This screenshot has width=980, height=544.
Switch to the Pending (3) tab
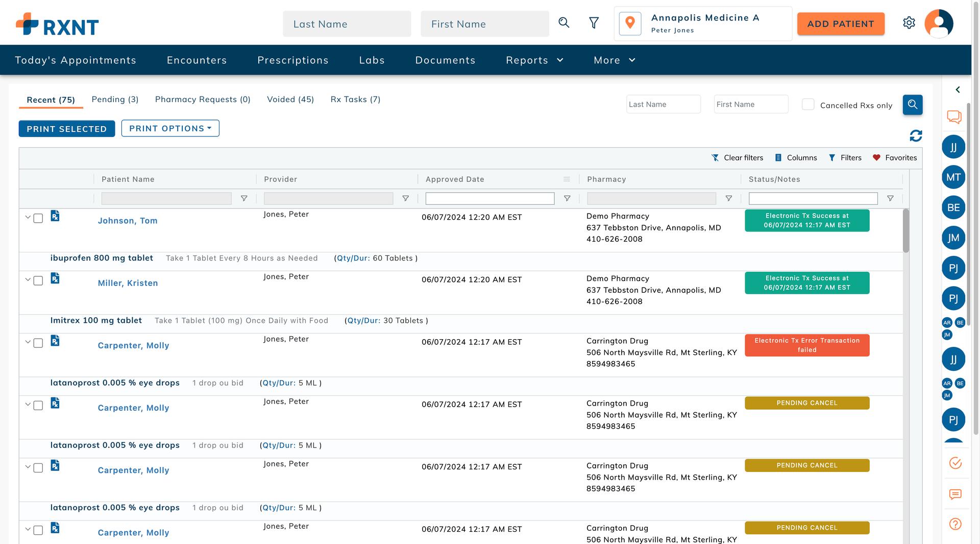pyautogui.click(x=115, y=100)
